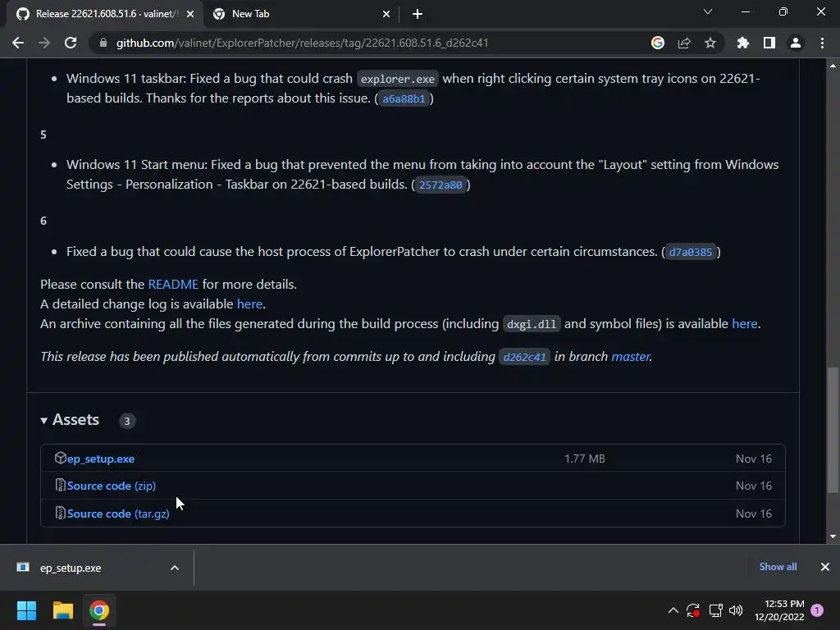
Task: Open commit d7a0385 link
Action: point(691,252)
